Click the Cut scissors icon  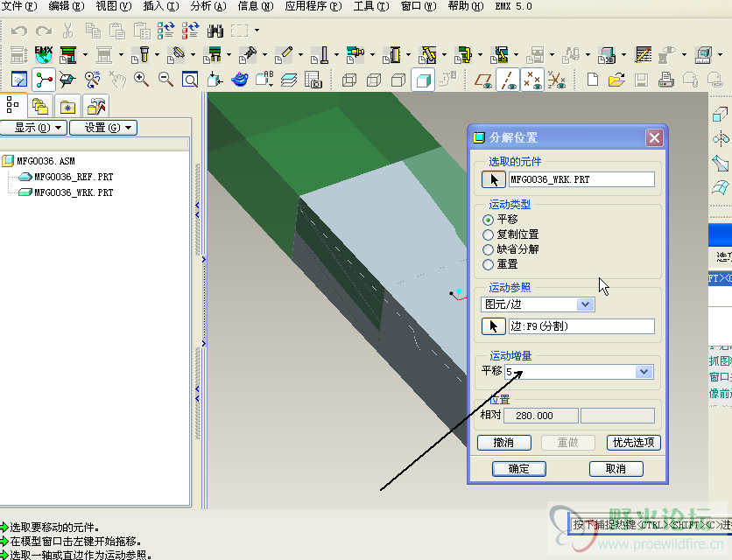[x=68, y=31]
